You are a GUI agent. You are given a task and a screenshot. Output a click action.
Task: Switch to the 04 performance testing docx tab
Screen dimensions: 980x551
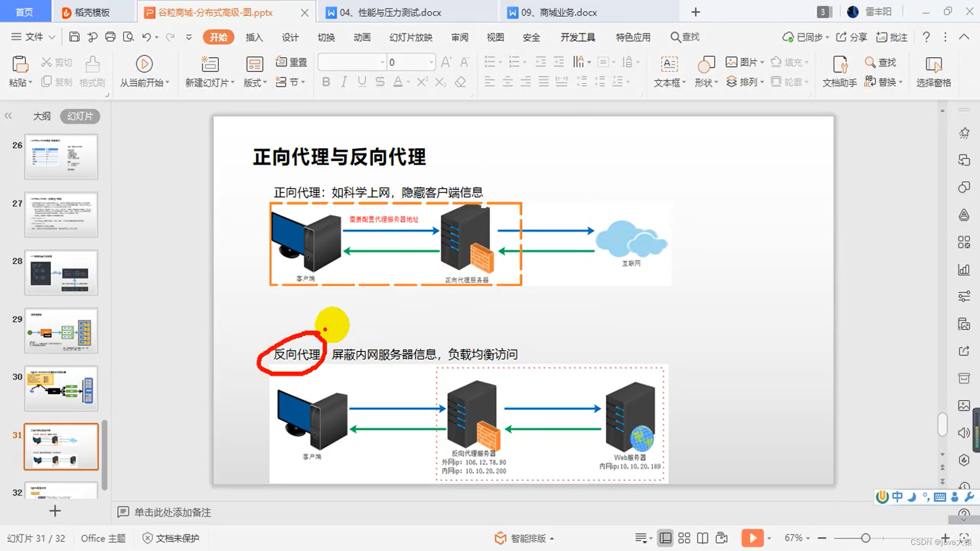390,12
